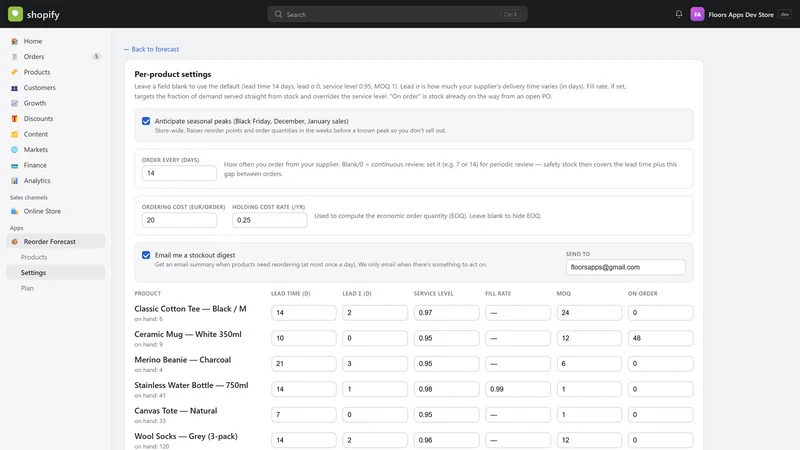Click the Finance icon in sidebar
Screen dimensions: 800x450
point(14,165)
